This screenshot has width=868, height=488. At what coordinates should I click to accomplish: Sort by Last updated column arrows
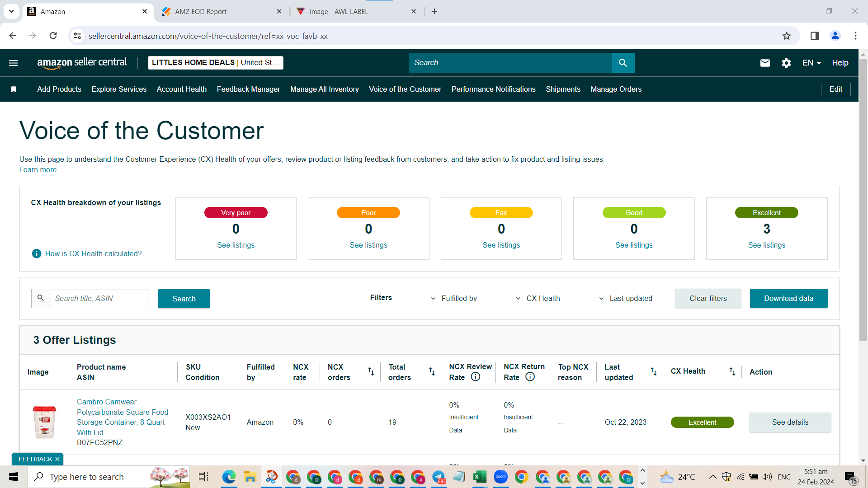pyautogui.click(x=654, y=371)
